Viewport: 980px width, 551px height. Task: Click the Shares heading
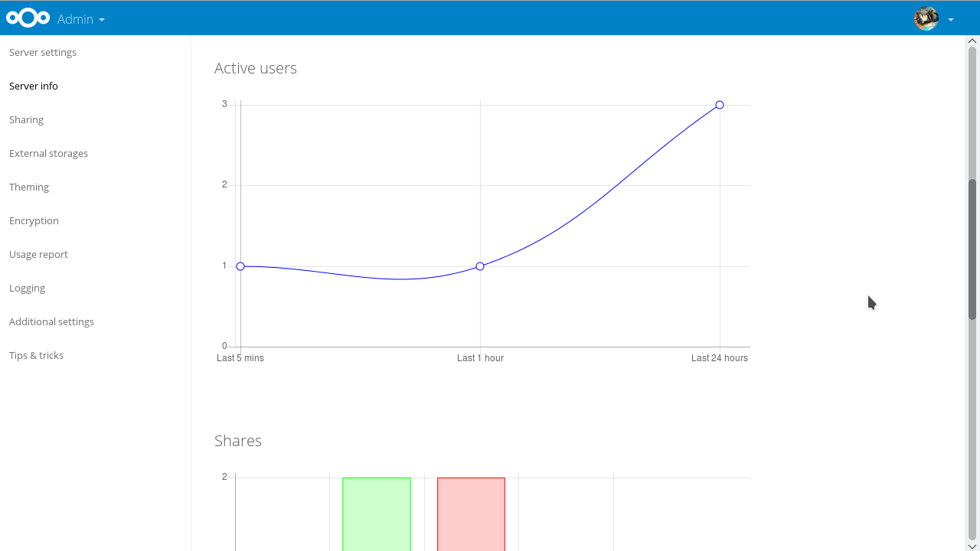[x=238, y=441]
